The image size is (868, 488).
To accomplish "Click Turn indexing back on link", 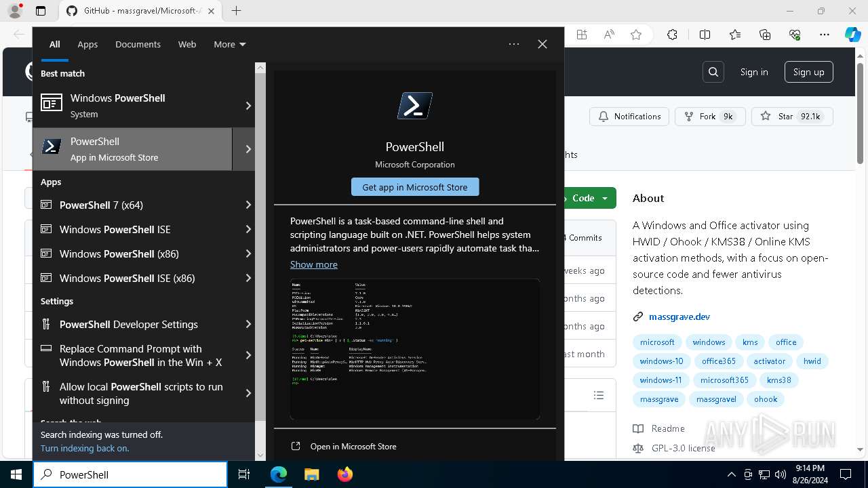I will click(x=85, y=448).
